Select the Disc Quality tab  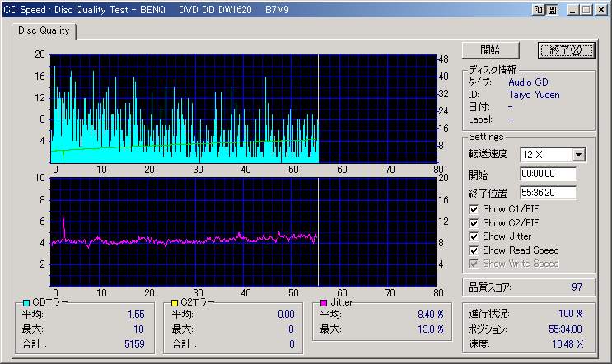coord(44,31)
